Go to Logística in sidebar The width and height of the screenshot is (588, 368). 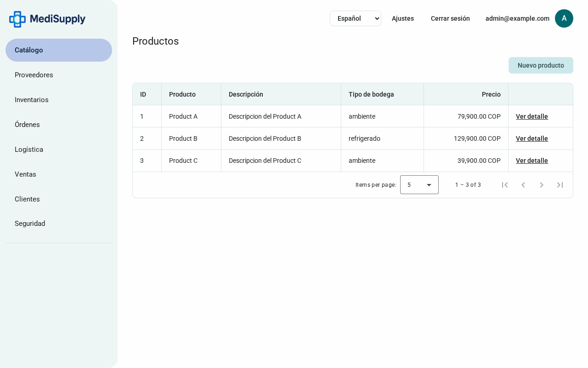click(x=59, y=149)
